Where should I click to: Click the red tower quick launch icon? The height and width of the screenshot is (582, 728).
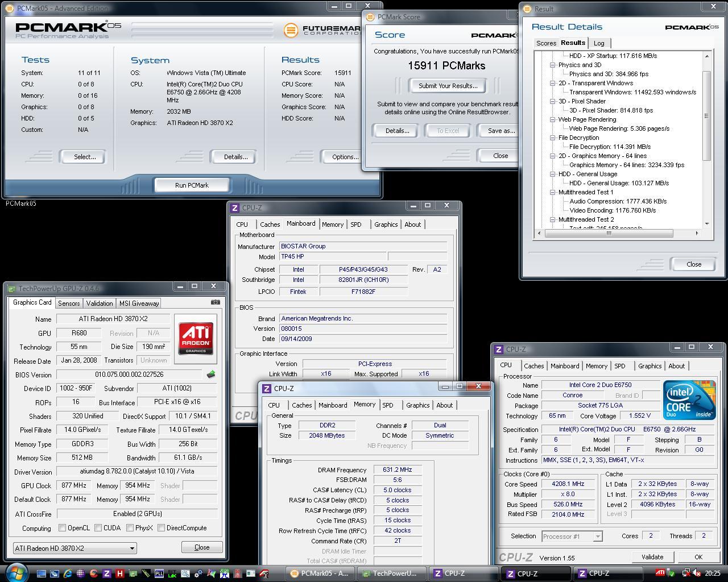click(x=238, y=573)
